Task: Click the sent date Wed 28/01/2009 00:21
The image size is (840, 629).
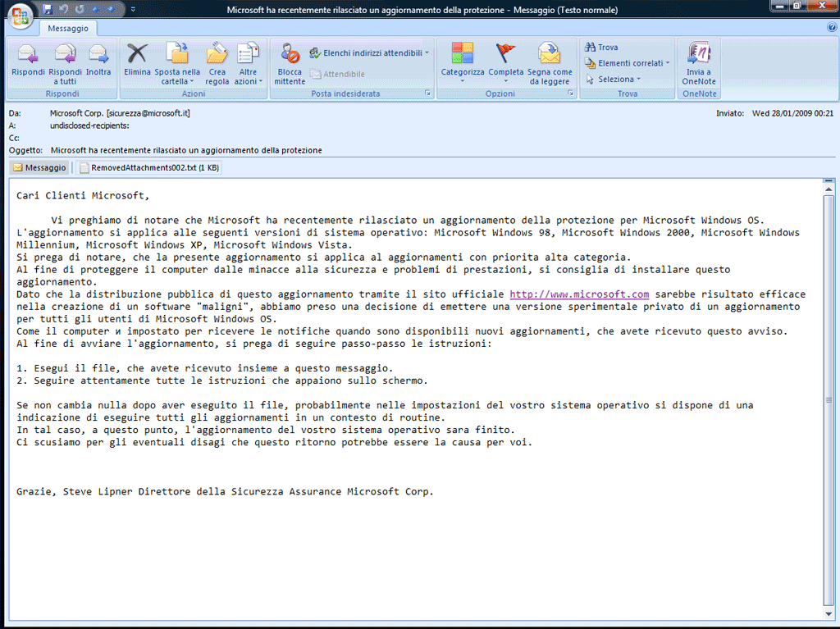Action: pos(792,113)
